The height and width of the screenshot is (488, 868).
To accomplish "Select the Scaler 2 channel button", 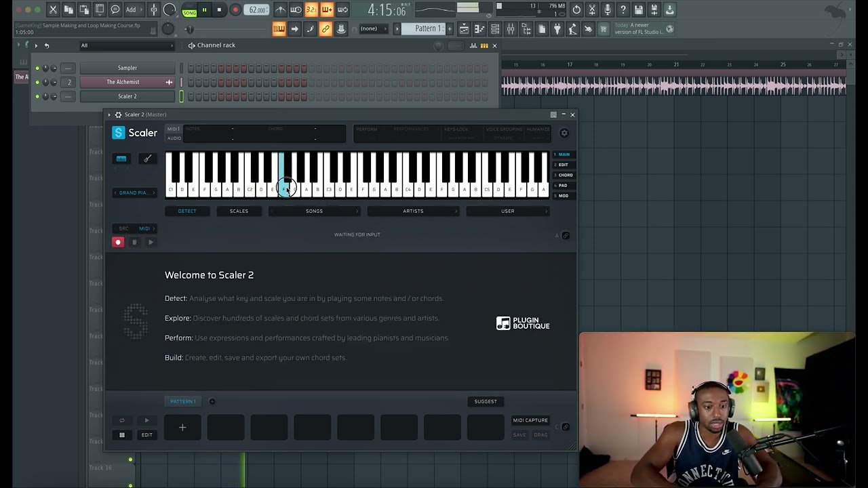I will [x=127, y=96].
